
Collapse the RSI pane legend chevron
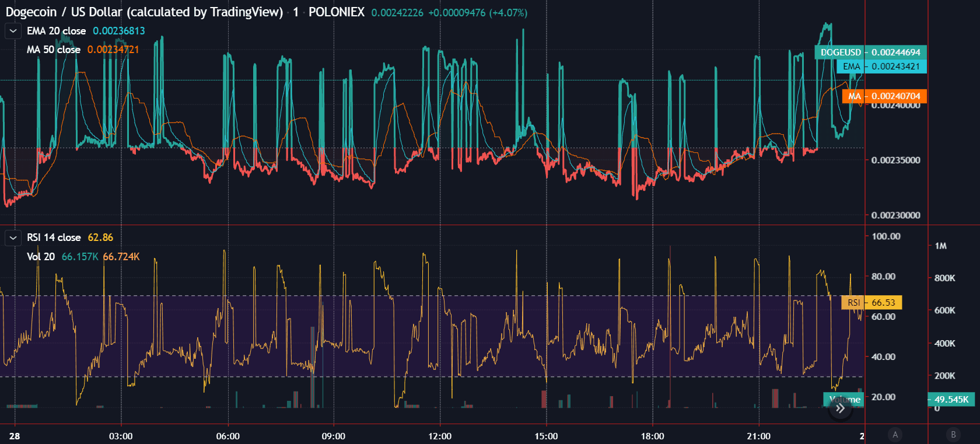coord(13,237)
